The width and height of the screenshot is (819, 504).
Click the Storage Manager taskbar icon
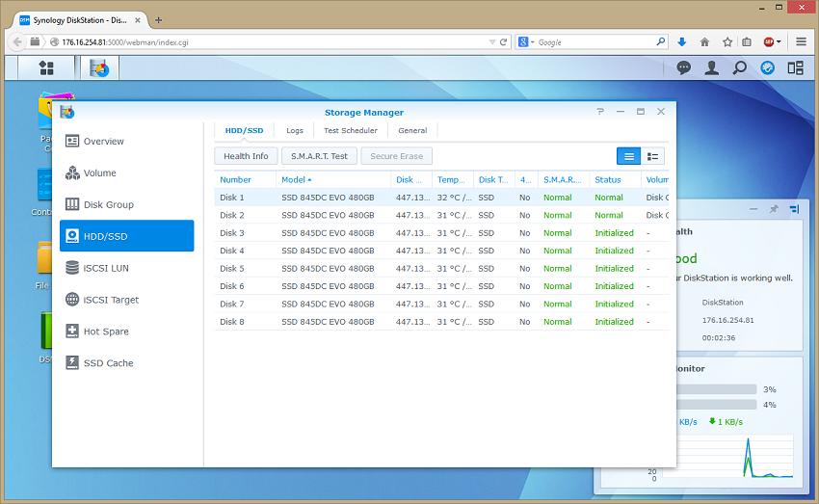coord(99,67)
